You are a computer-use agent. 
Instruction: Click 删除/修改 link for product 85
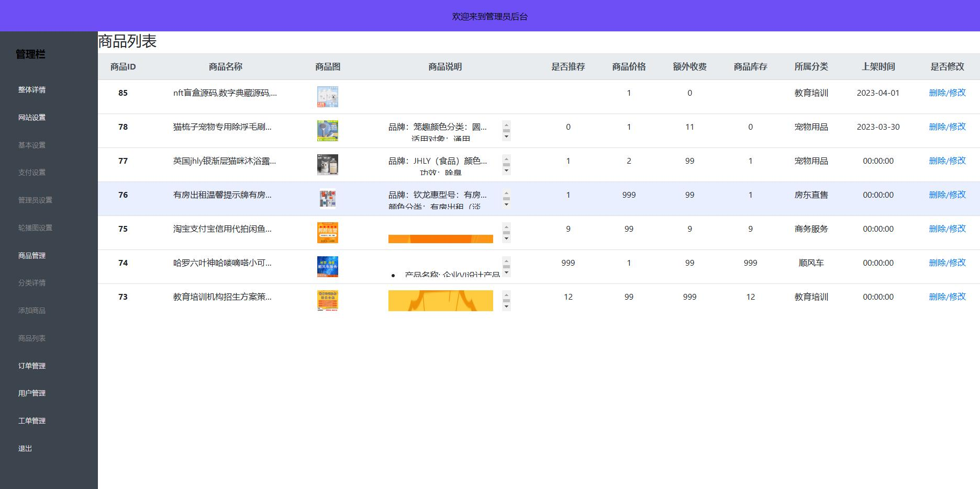[947, 93]
